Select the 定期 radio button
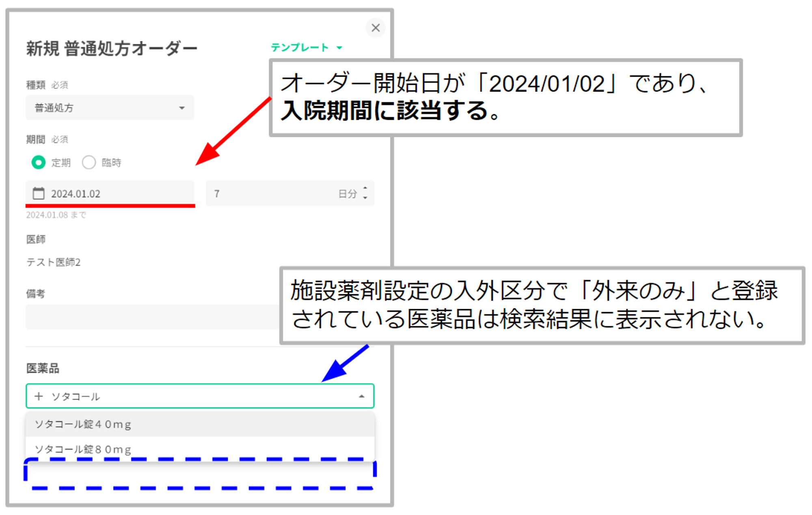 click(x=39, y=162)
